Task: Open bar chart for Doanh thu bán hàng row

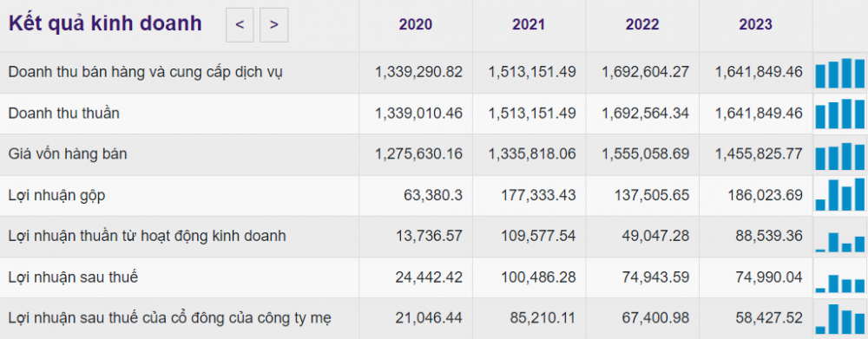Action: pyautogui.click(x=839, y=73)
